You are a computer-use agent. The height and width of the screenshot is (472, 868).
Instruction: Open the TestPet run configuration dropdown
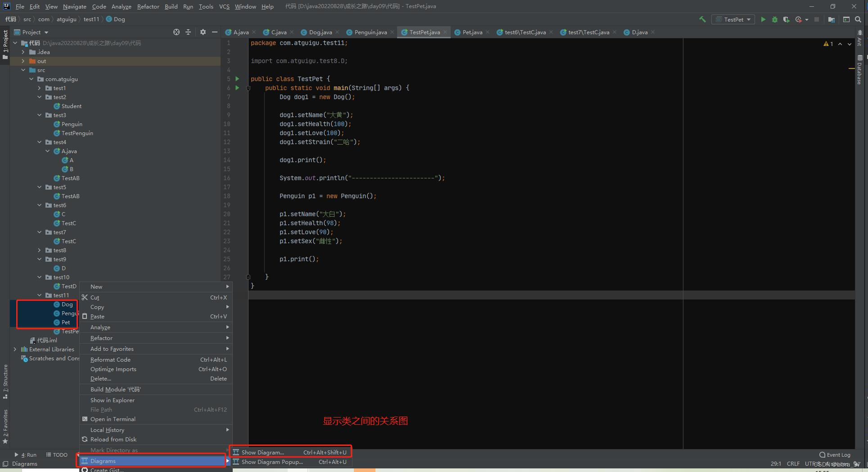tap(733, 19)
